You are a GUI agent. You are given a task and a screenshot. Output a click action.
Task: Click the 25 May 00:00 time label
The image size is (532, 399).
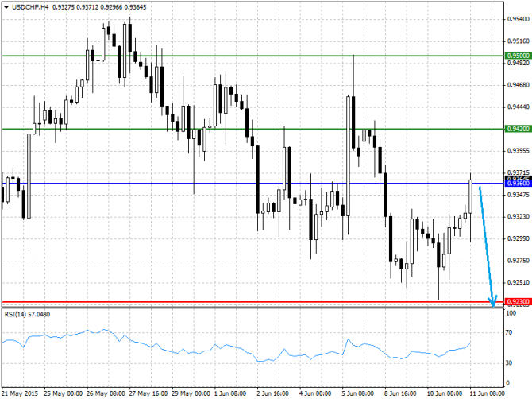63,393
